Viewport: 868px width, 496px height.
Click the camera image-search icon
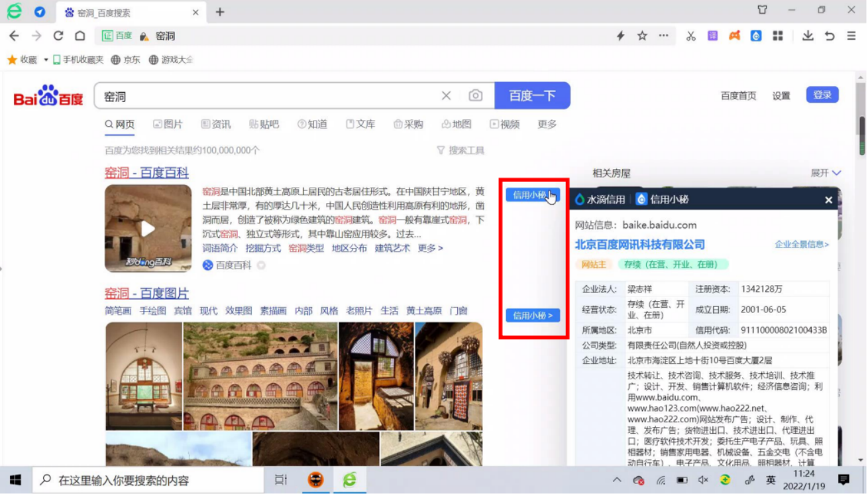[476, 96]
